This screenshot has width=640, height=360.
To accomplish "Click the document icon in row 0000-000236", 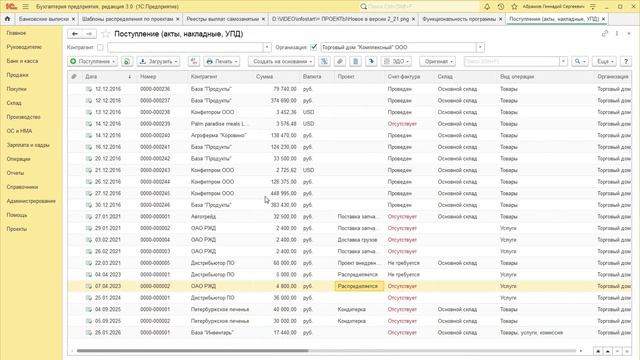I will click(x=89, y=89).
